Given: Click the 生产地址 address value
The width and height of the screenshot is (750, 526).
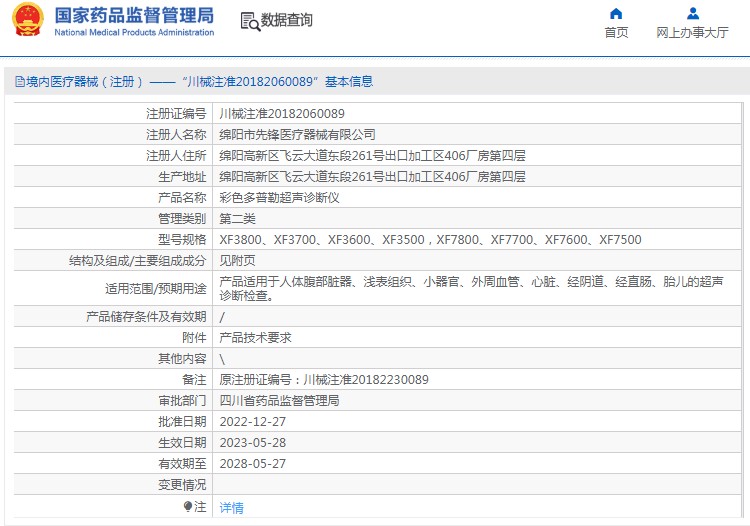Looking at the screenshot, I should tap(372, 177).
